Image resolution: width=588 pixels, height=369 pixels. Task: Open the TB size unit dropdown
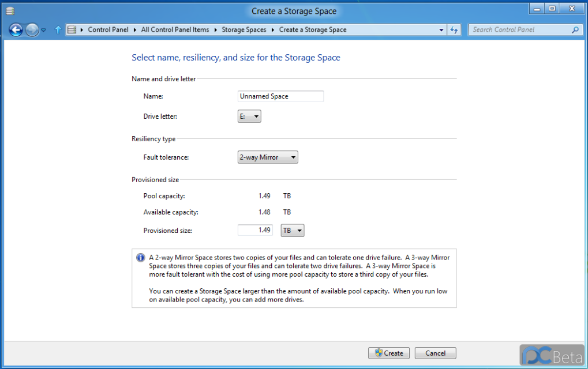[x=293, y=231]
